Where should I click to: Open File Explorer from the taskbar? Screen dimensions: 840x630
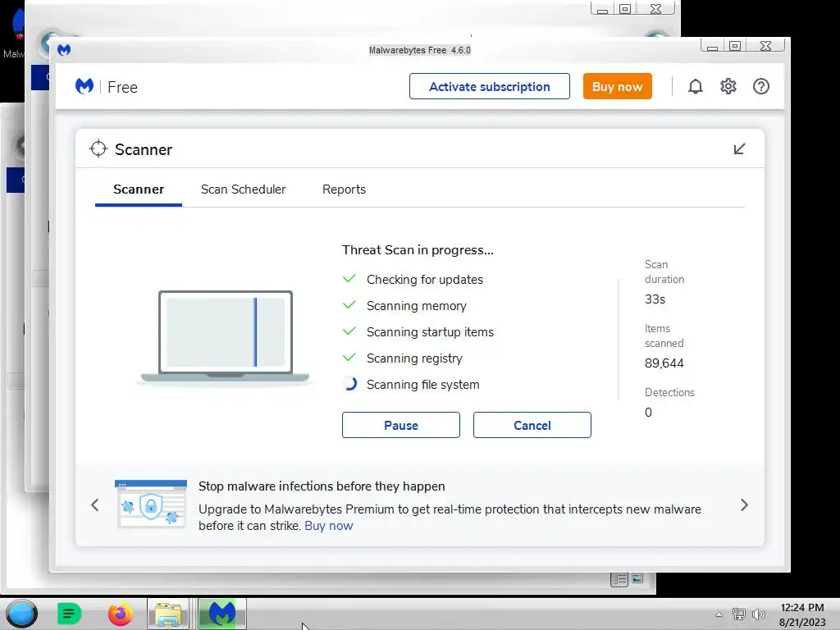click(168, 614)
